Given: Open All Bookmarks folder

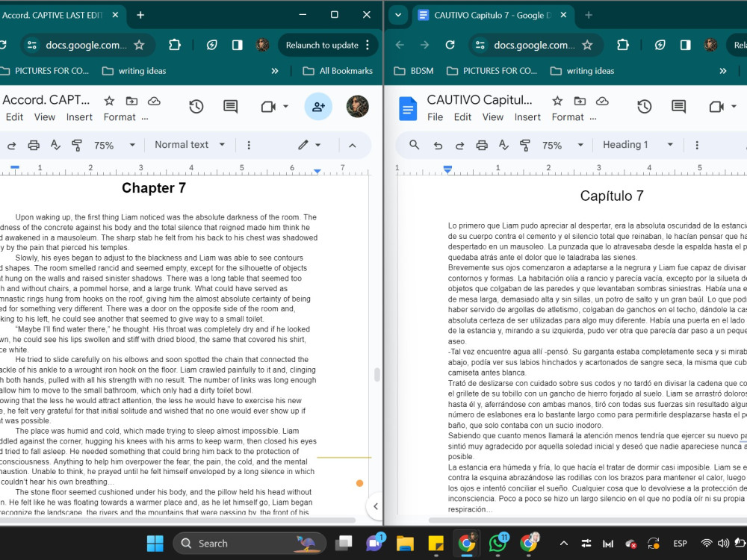Looking at the screenshot, I should 338,71.
